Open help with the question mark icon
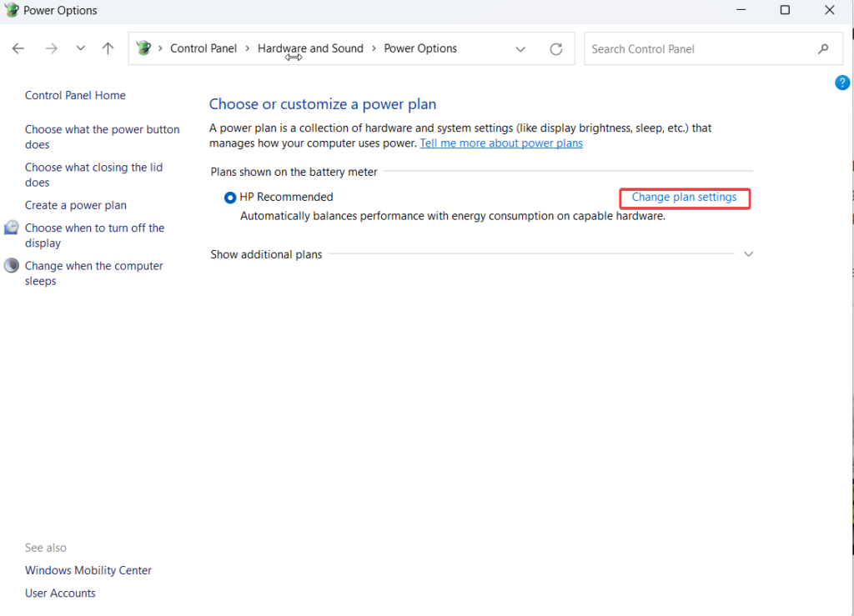The height and width of the screenshot is (616, 854). click(x=842, y=83)
